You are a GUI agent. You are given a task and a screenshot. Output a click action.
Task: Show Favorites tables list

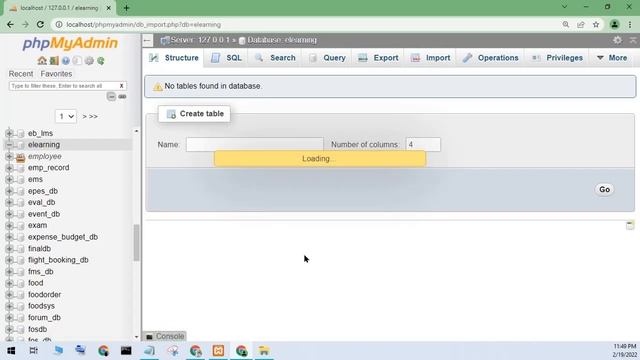point(56,74)
